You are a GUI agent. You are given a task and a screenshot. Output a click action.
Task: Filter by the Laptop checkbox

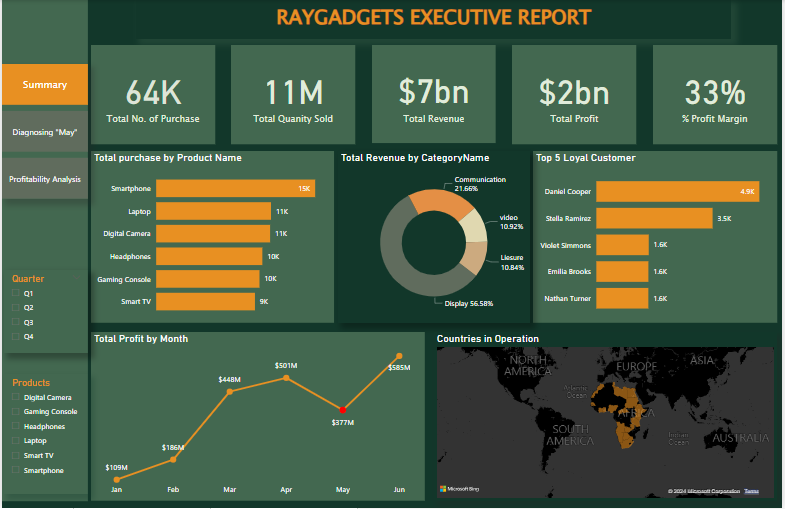click(15, 441)
